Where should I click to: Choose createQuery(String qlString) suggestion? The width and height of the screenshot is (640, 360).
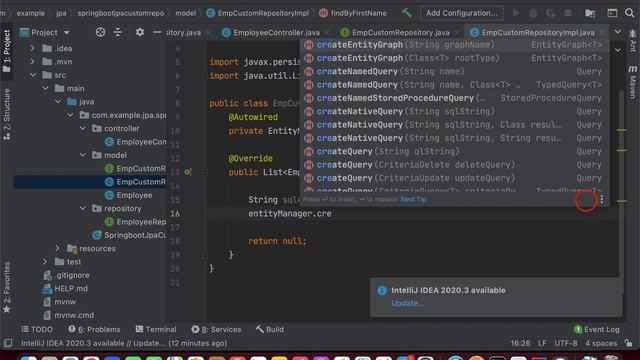tap(454, 151)
